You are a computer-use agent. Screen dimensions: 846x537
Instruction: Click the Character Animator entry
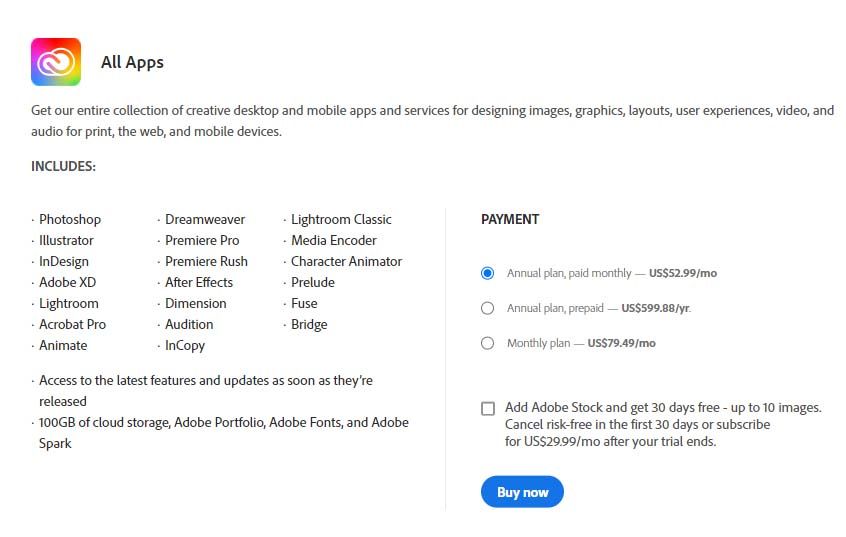coord(346,261)
